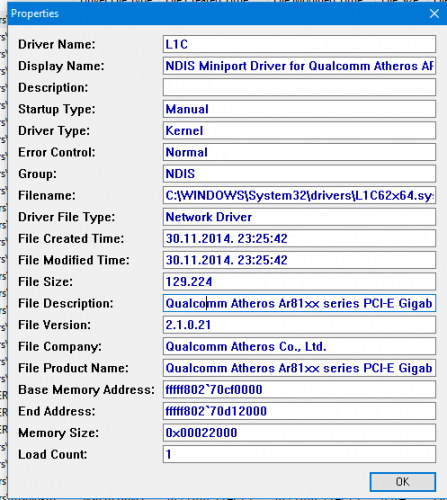Viewport: 447px width, 500px height.
Task: Select the Display Name field
Action: [x=299, y=66]
